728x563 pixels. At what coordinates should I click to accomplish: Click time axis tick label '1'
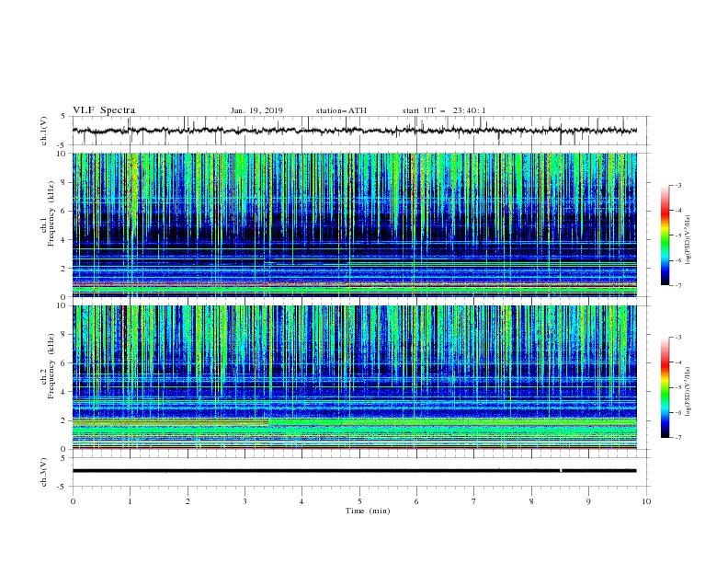coord(130,501)
